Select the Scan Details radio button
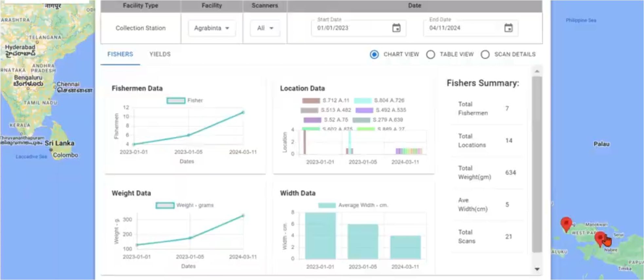This screenshot has width=644, height=280. click(x=485, y=54)
